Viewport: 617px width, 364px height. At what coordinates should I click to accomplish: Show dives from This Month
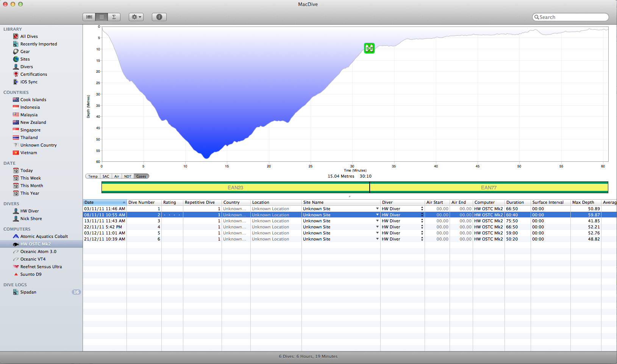(x=32, y=186)
